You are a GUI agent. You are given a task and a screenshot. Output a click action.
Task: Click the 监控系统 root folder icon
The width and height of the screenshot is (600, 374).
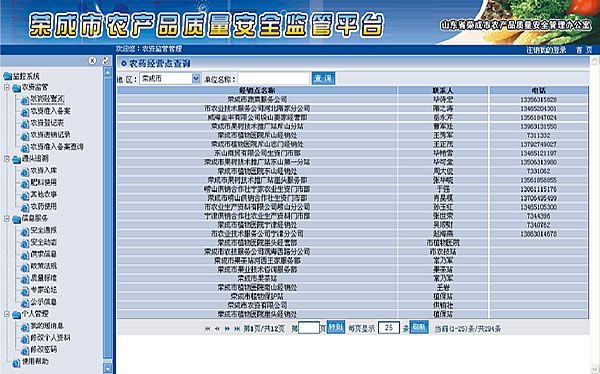(x=7, y=76)
